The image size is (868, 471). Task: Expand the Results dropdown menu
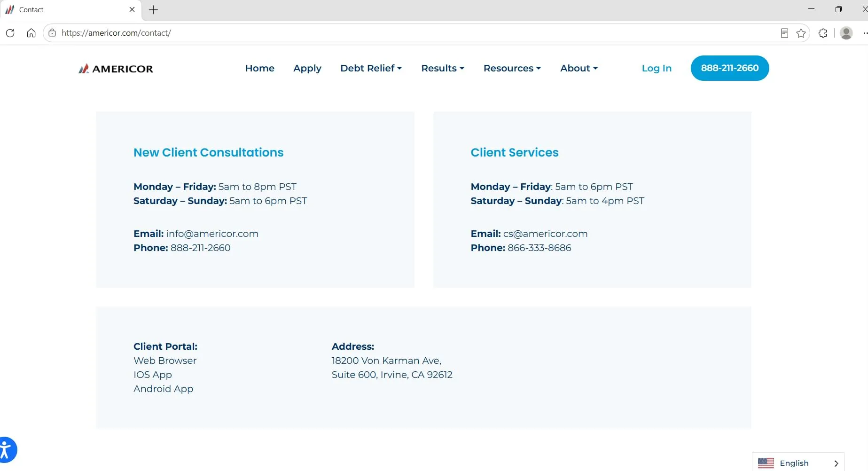click(x=443, y=68)
